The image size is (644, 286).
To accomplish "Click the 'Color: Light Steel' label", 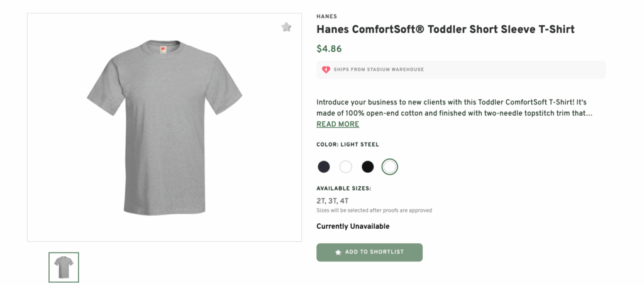I will [x=348, y=145].
